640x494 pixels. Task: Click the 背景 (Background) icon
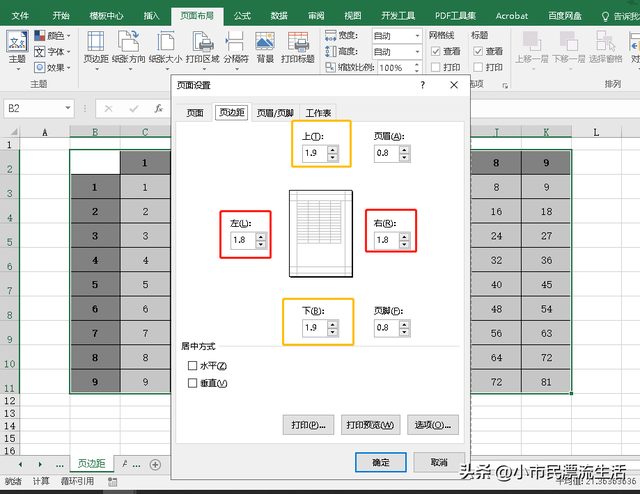pyautogui.click(x=265, y=47)
